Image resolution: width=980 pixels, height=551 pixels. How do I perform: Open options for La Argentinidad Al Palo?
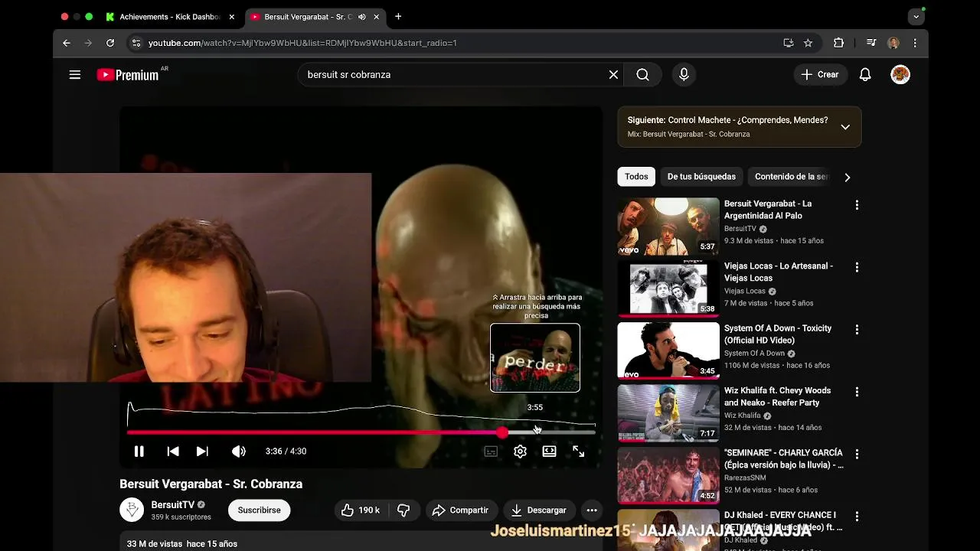[857, 205]
